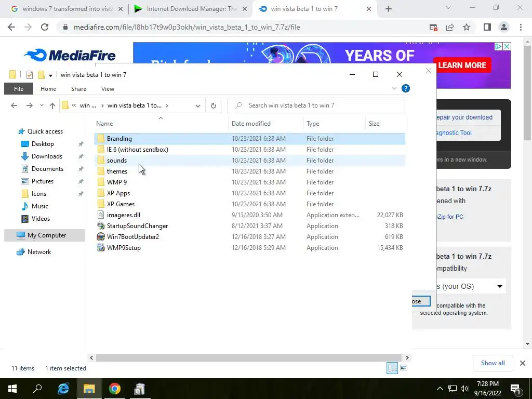Open address bar history dropdown
Viewport: 532px width, 399px height.
tap(198, 105)
